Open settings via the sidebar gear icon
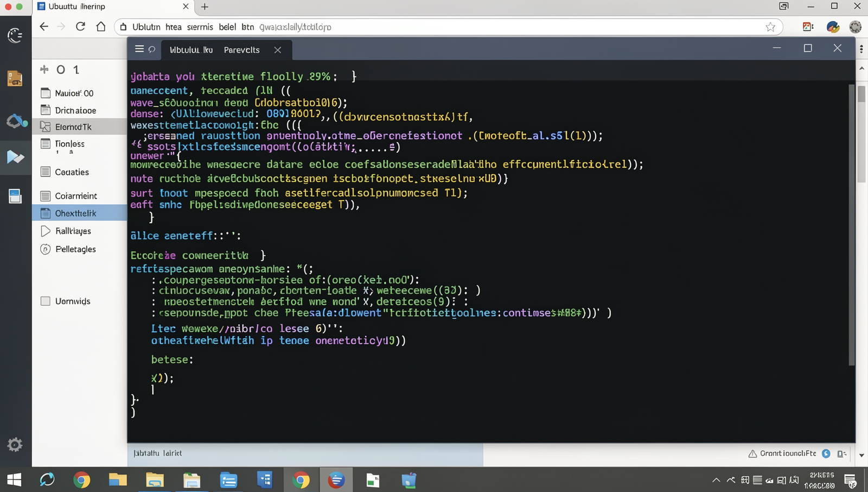 click(x=15, y=445)
